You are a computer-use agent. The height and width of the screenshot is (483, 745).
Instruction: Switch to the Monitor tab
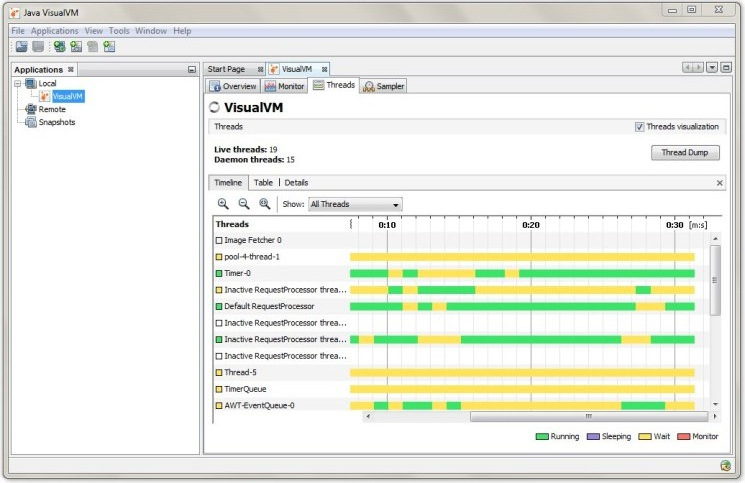(x=284, y=86)
